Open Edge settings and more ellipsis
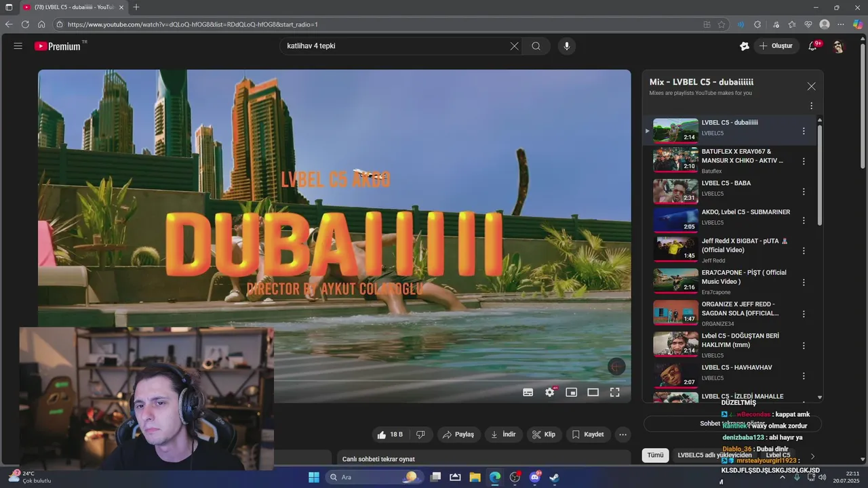This screenshot has height=488, width=868. click(841, 24)
